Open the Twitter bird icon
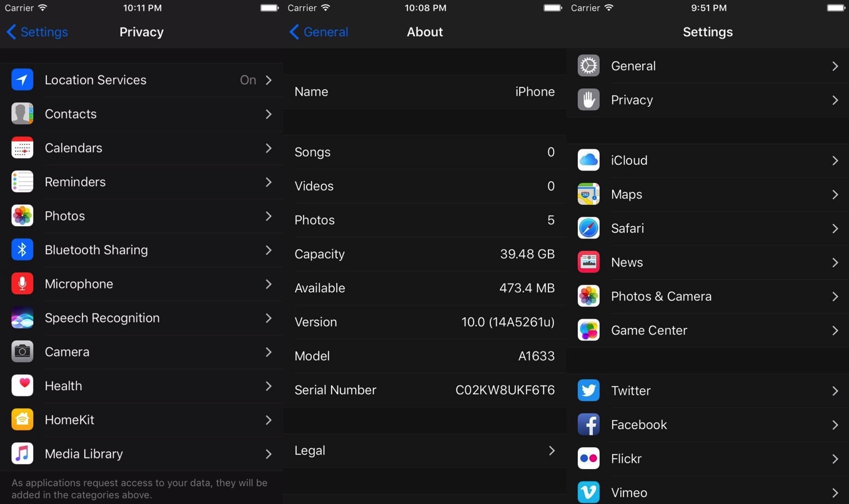The width and height of the screenshot is (849, 504). [588, 390]
